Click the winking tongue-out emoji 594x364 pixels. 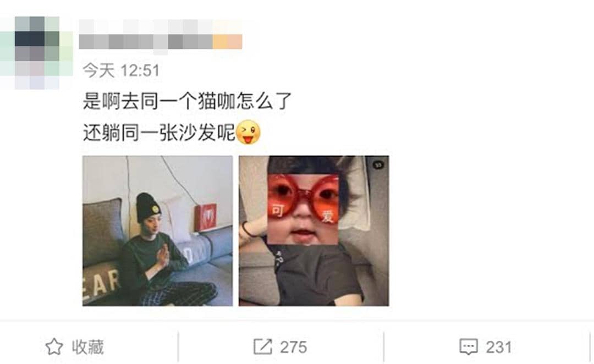[248, 133]
